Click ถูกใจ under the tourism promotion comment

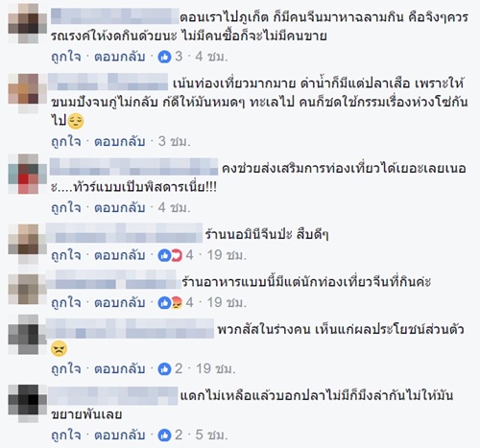66,208
